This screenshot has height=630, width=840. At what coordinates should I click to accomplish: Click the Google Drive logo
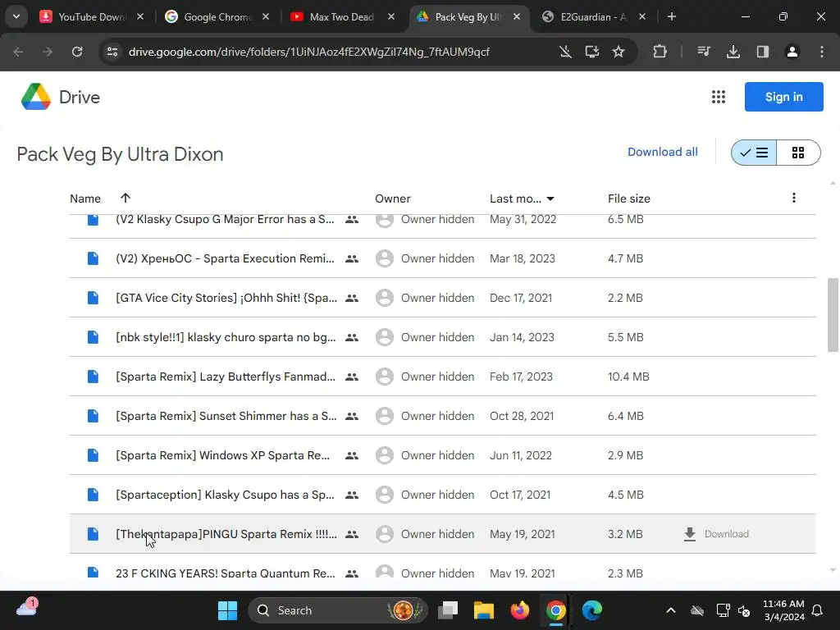tap(36, 97)
